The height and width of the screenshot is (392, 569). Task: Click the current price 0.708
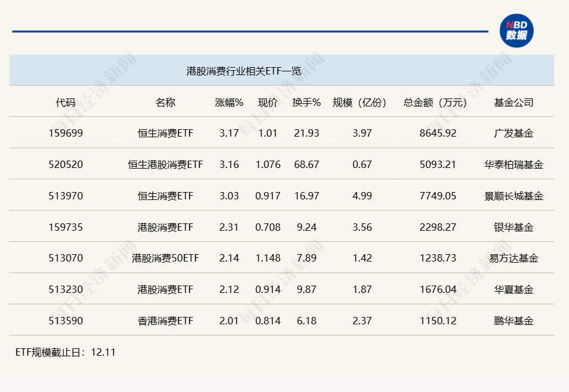pos(268,227)
